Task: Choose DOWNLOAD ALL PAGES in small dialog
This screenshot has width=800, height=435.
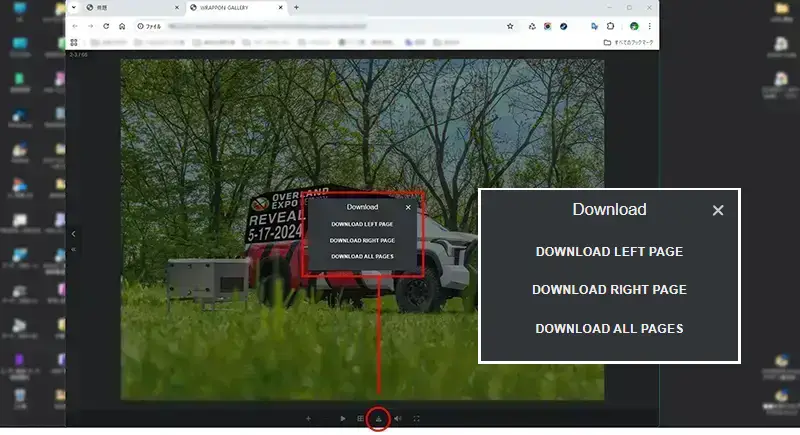Action: coord(362,256)
